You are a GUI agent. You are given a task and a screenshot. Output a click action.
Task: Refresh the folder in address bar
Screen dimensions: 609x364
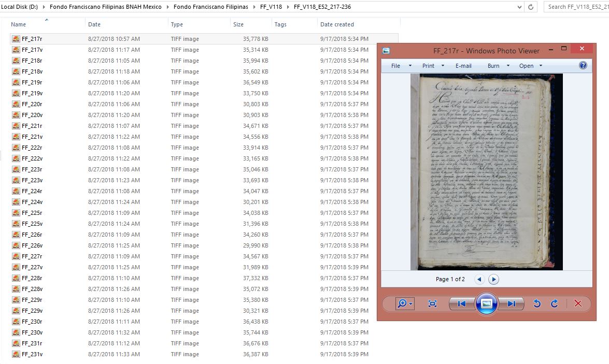point(530,7)
